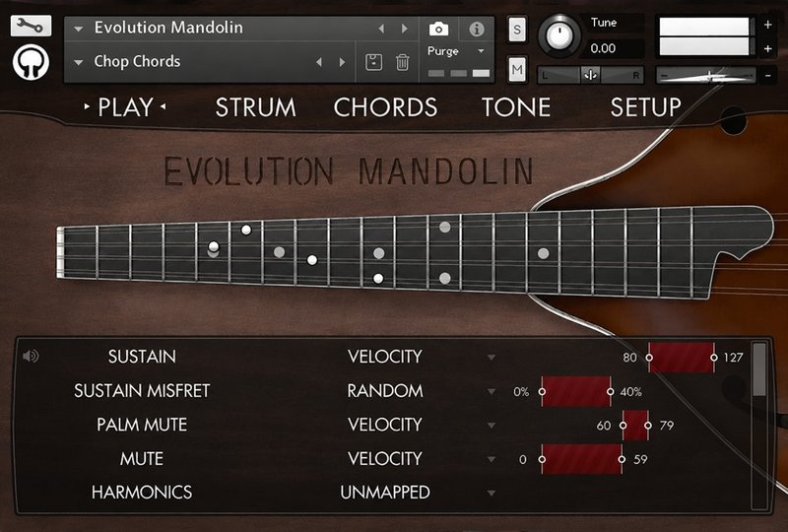Select the HARMONICS articulation row

pyautogui.click(x=142, y=493)
